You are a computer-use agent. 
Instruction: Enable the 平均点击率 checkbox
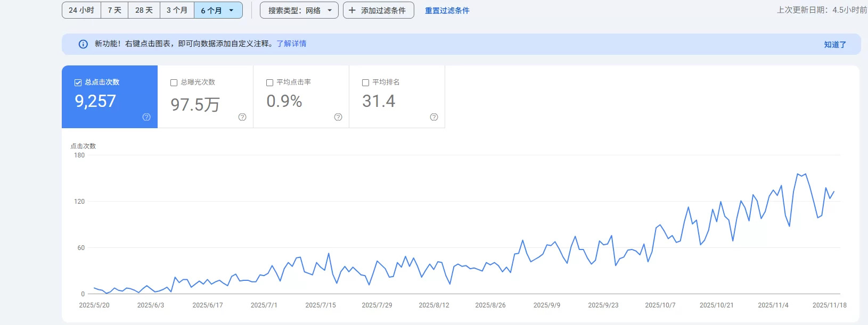[x=269, y=82]
